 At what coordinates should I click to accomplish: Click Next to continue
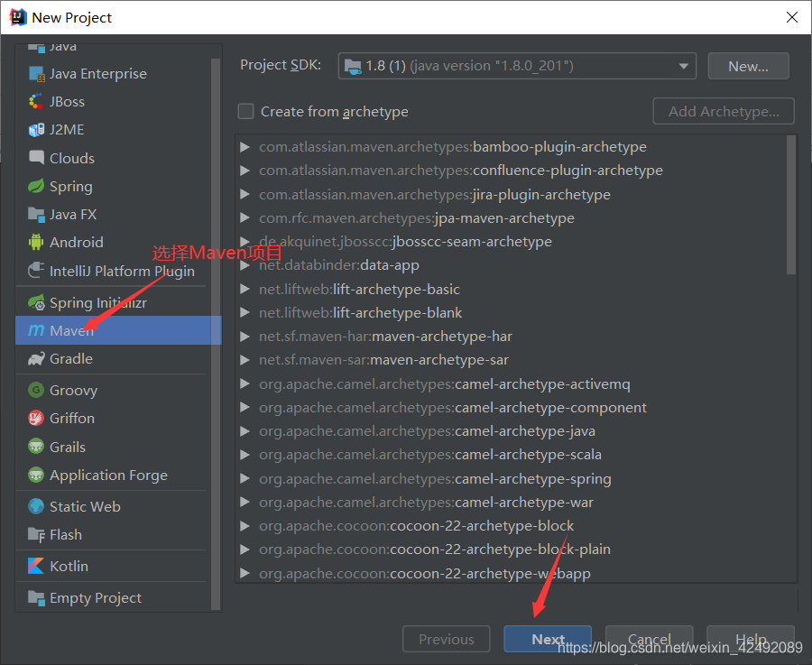[x=548, y=639]
